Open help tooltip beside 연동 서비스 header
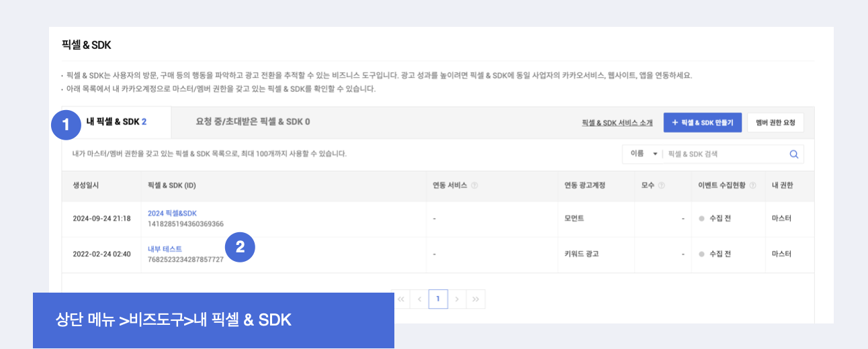Viewport: 868px width, 349px height. point(475,185)
